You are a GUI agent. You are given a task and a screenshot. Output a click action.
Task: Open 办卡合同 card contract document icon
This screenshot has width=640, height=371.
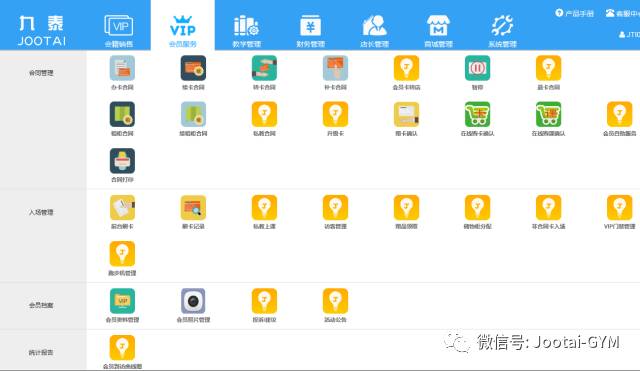(x=122, y=68)
